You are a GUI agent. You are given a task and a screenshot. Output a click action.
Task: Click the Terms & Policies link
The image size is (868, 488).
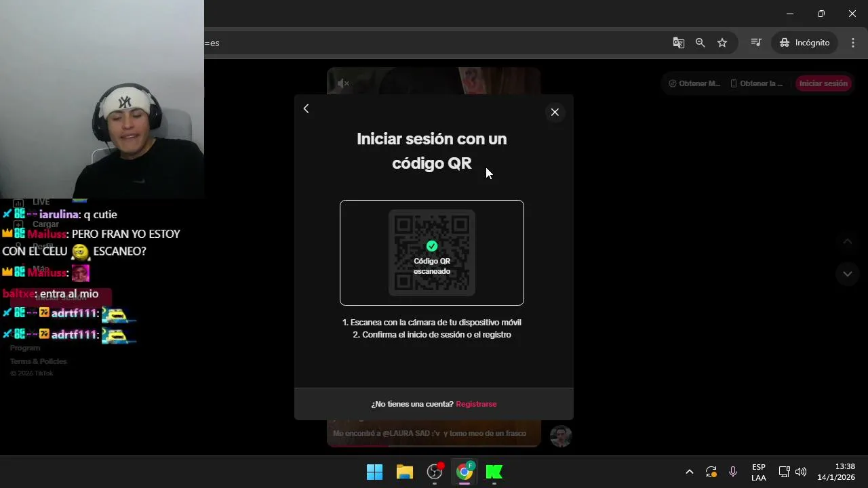(38, 361)
